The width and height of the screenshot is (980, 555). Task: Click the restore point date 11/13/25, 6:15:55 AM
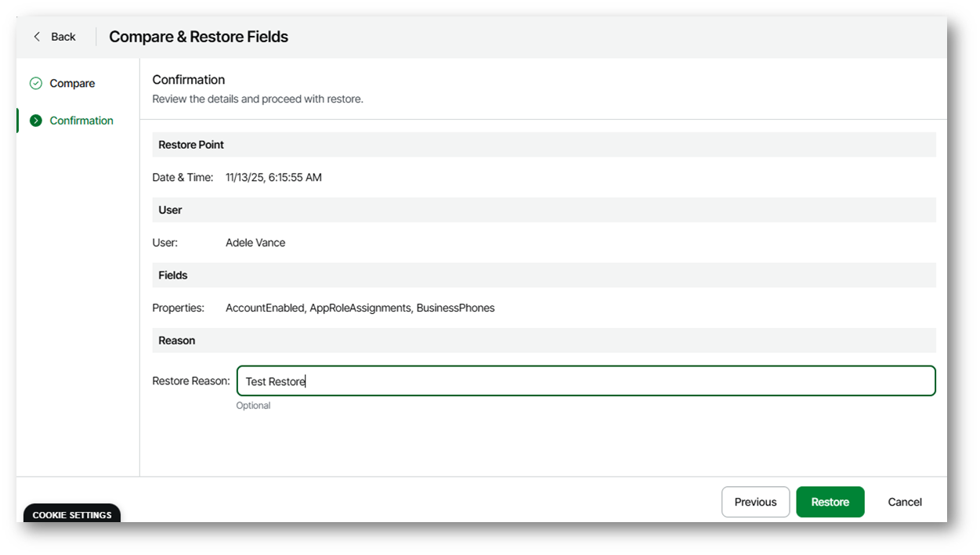(x=273, y=178)
